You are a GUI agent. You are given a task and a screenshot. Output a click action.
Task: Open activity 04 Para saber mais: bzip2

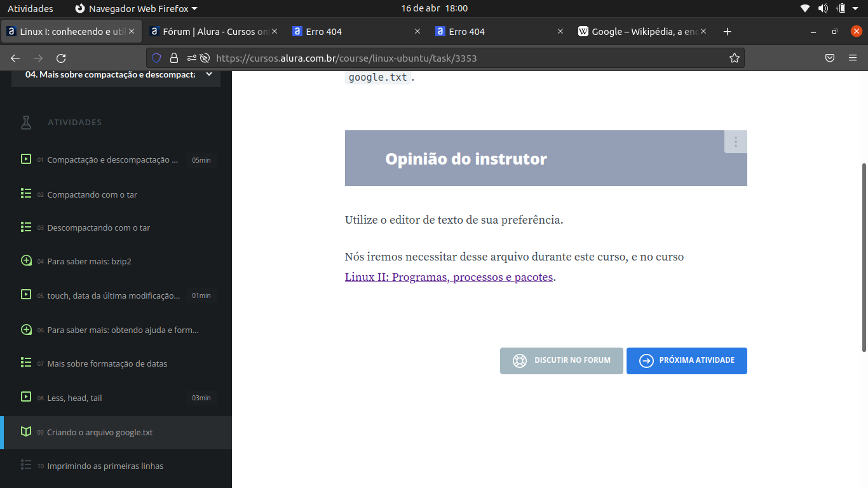pyautogui.click(x=116, y=261)
